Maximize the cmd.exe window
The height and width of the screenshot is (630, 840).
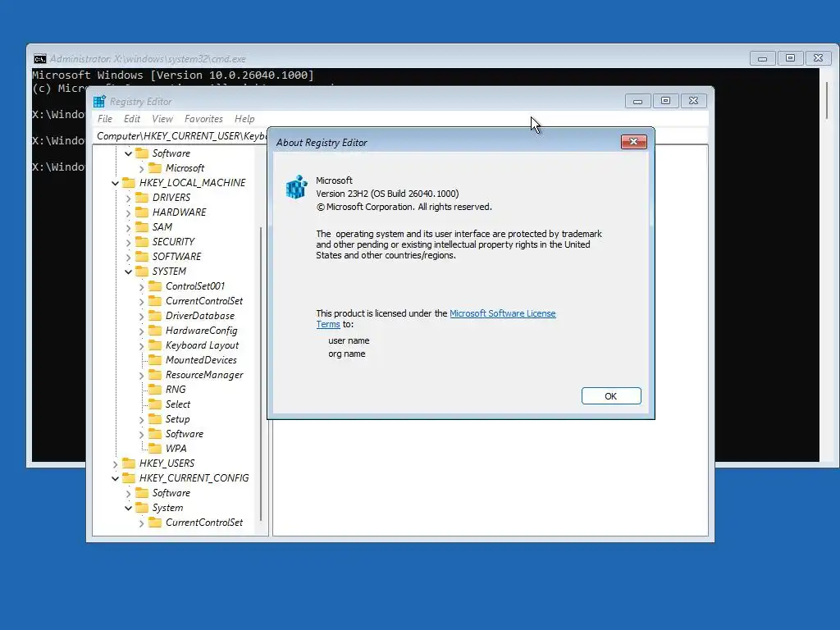pos(790,58)
